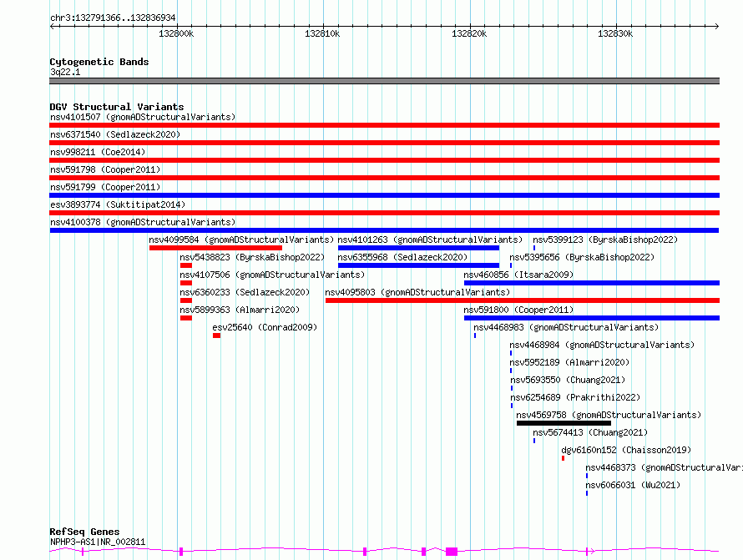This screenshot has height=560, width=743.
Task: Select the red bar under nsv4095803
Action: (523, 300)
